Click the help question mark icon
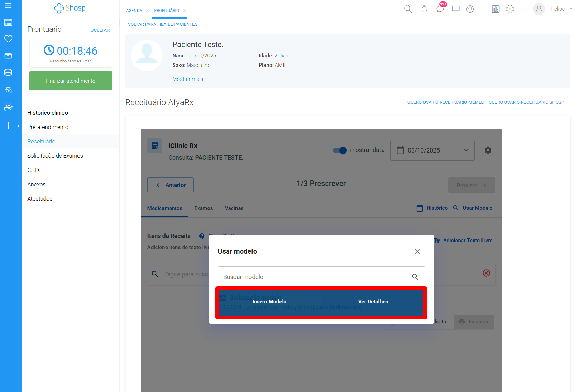 [470, 9]
